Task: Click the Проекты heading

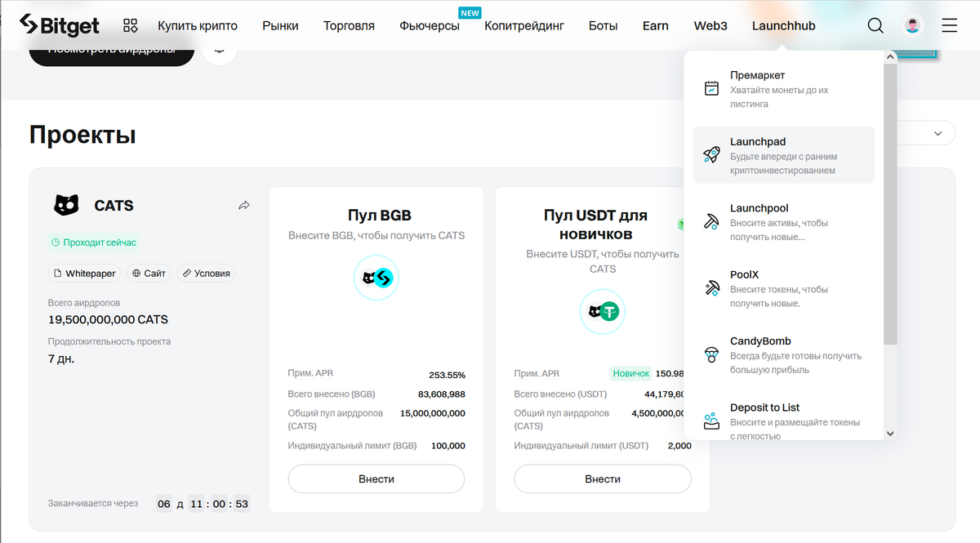Action: [x=82, y=135]
